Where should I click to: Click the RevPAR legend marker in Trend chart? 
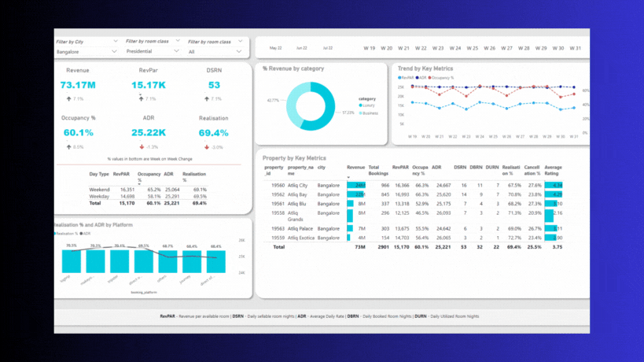tap(400, 78)
